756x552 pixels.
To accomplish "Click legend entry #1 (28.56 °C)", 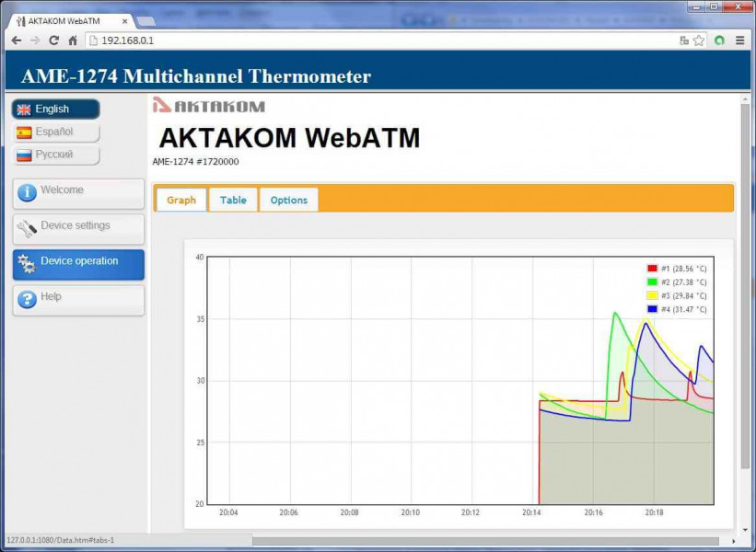I will 683,269.
